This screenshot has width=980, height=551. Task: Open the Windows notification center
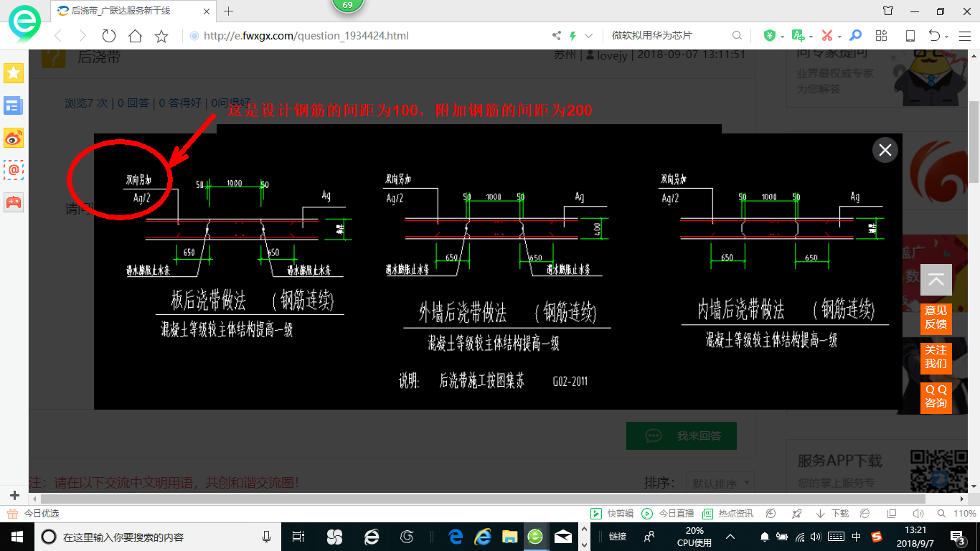pyautogui.click(x=958, y=537)
